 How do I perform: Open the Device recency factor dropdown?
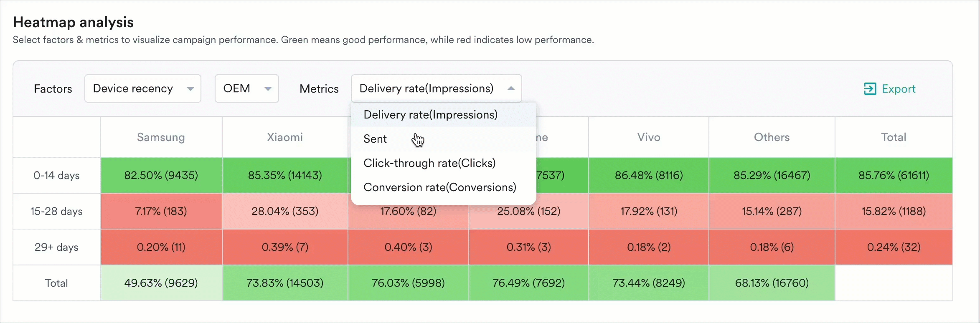142,88
